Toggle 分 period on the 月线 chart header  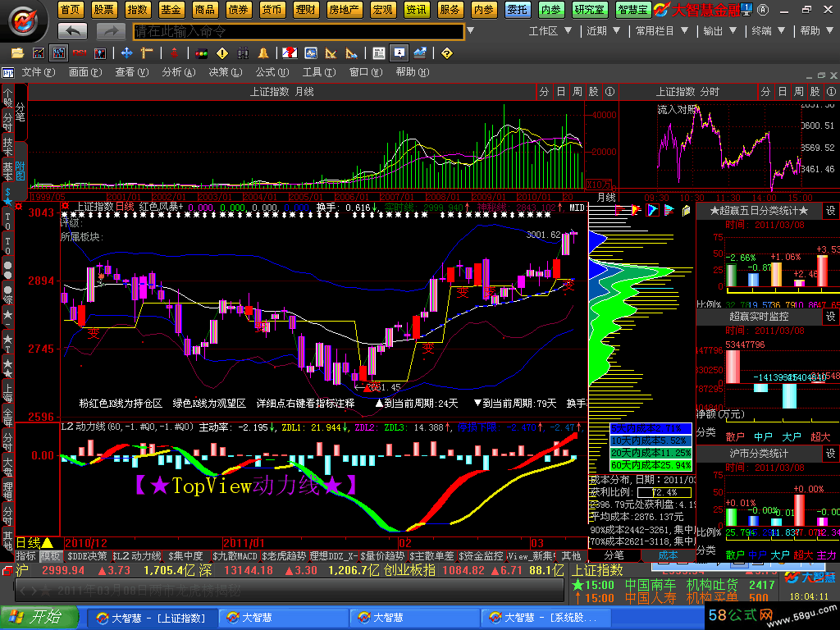point(545,92)
